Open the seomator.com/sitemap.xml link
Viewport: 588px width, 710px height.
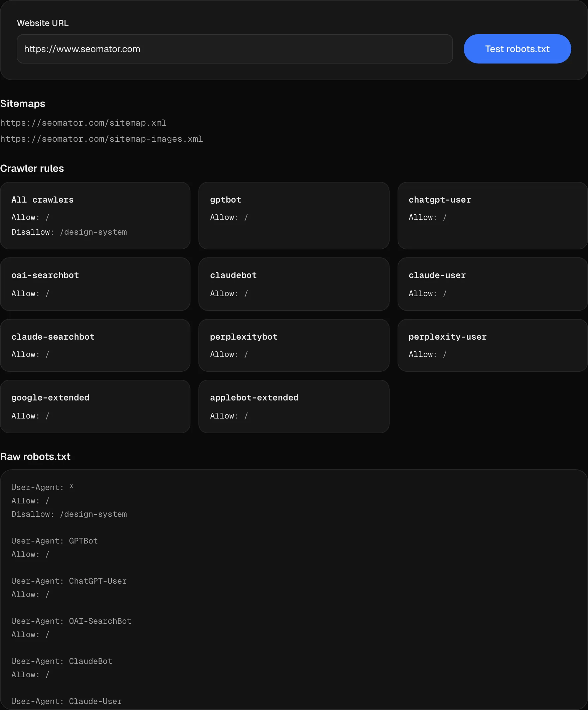click(x=83, y=123)
